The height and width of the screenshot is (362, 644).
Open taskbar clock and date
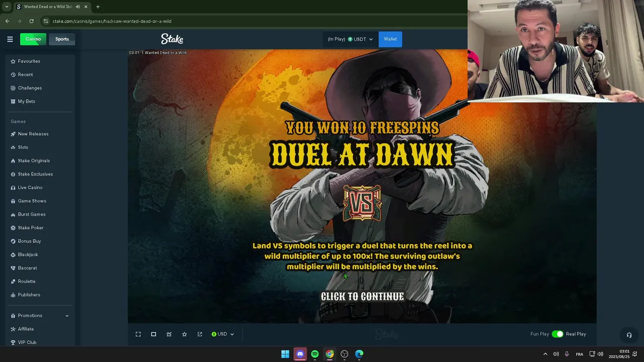619,354
